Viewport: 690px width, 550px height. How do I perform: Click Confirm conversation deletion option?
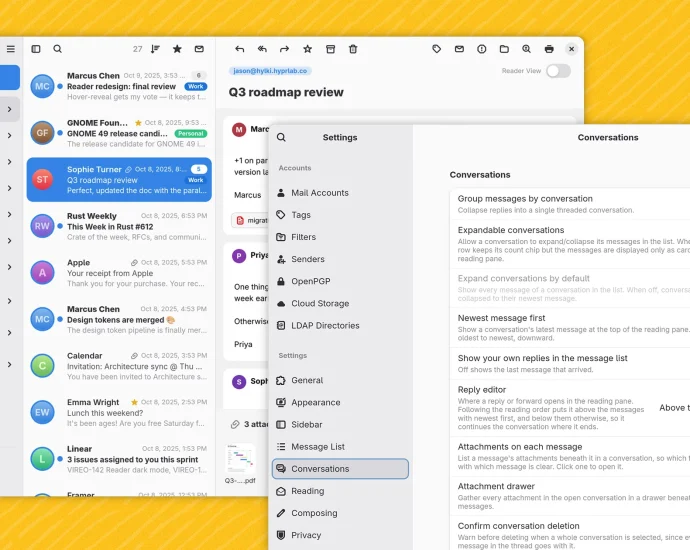point(570,535)
